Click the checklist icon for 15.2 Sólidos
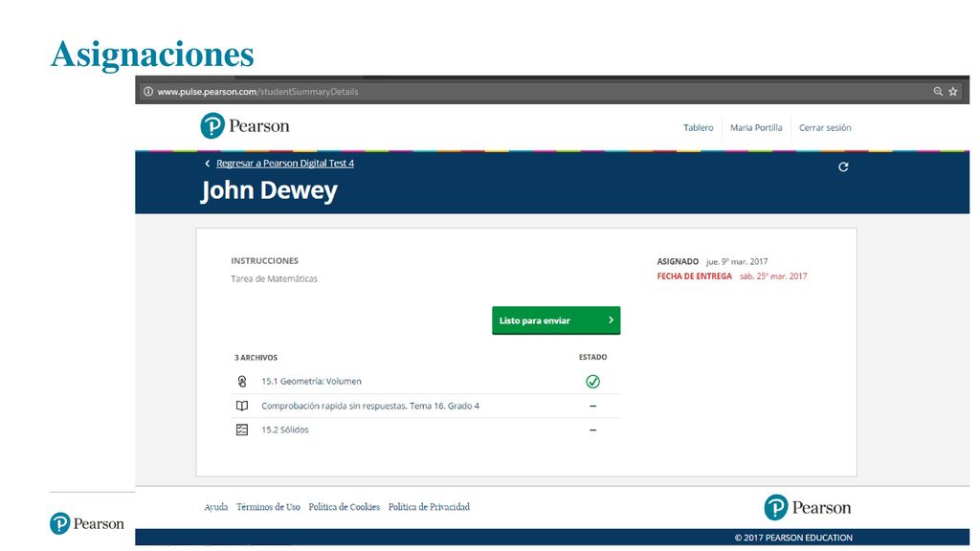Image resolution: width=980 pixels, height=551 pixels. tap(242, 430)
